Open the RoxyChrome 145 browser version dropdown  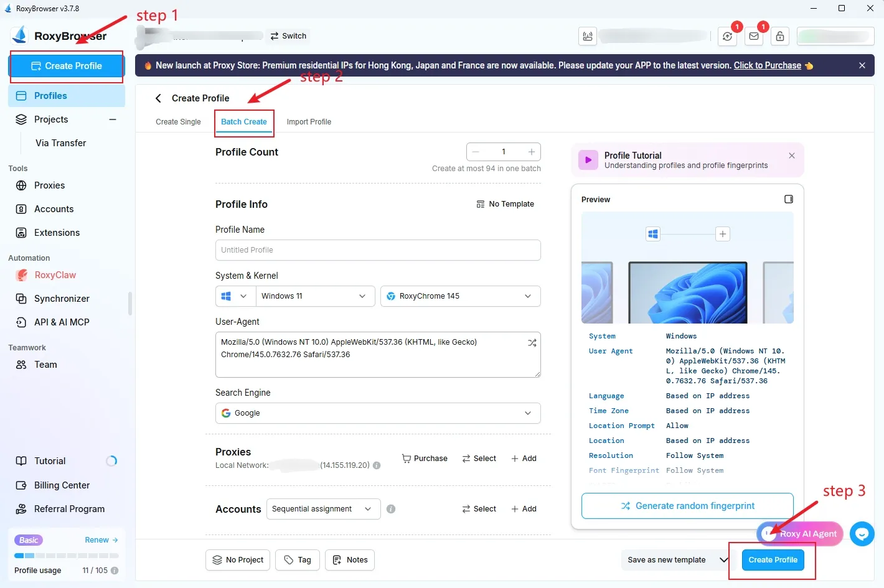pyautogui.click(x=460, y=296)
